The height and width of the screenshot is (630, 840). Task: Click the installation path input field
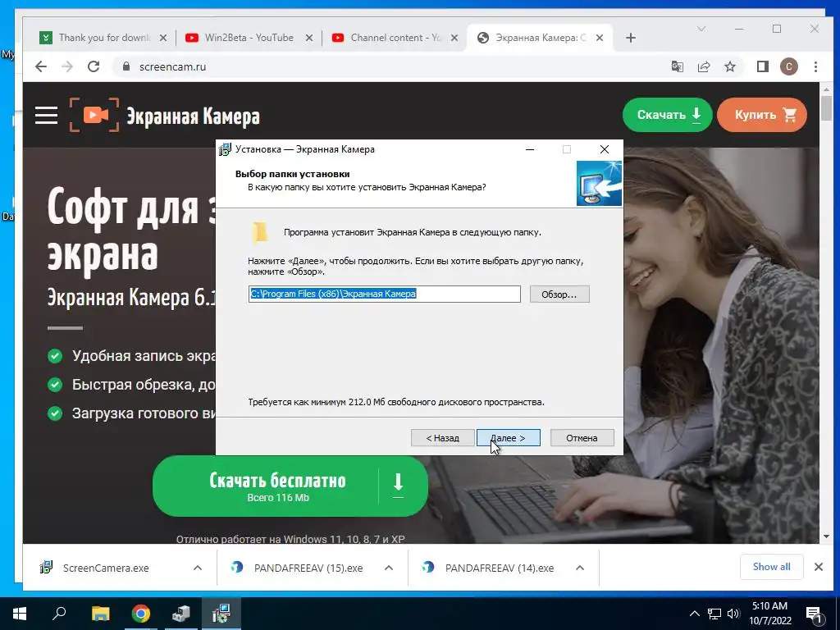coord(384,294)
